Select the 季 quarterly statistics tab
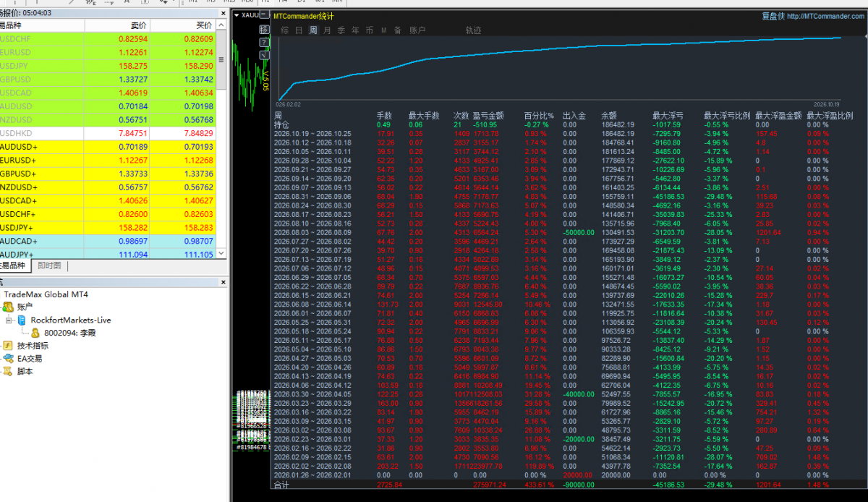The width and height of the screenshot is (868, 502). pos(341,30)
